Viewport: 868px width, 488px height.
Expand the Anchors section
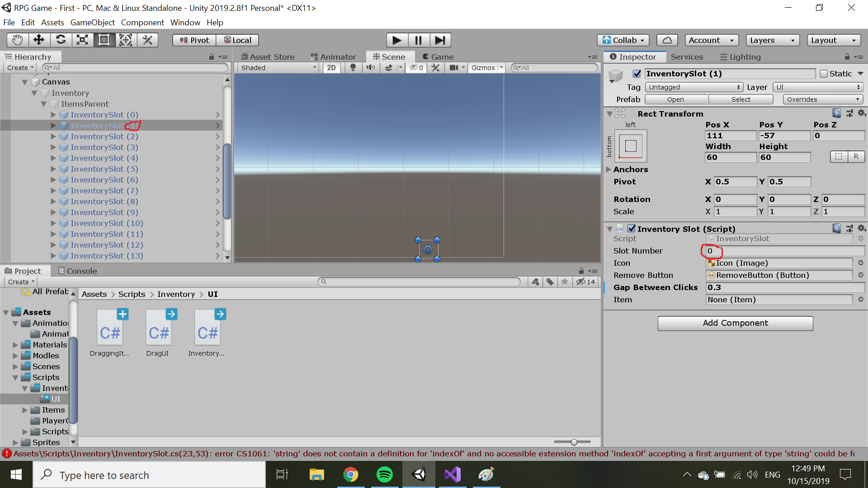609,169
